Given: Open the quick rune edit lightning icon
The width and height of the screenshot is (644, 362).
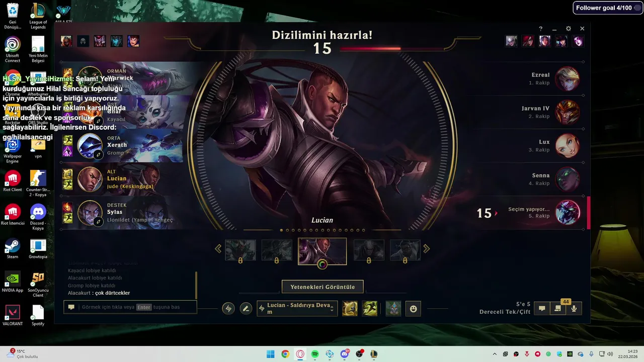Looking at the screenshot, I should click(x=228, y=308).
